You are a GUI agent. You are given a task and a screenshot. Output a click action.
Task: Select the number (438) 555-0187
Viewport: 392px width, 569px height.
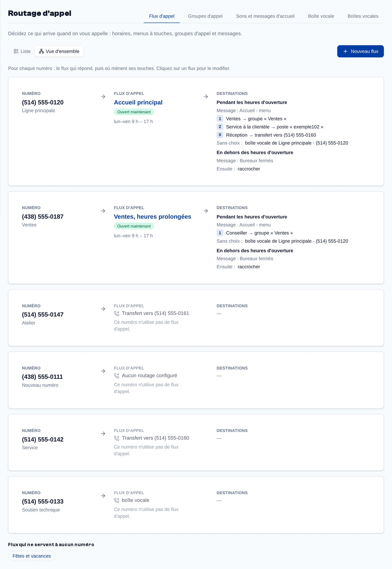43,217
